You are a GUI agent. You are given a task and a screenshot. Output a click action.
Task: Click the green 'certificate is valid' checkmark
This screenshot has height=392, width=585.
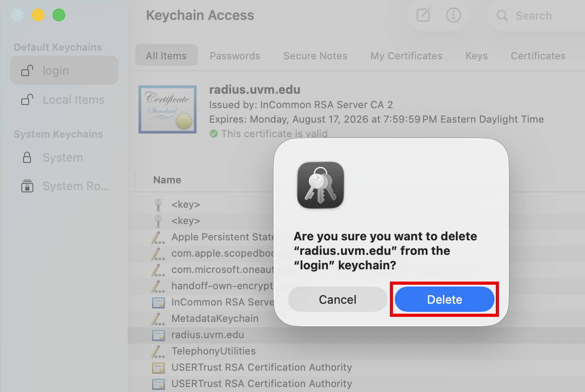coord(214,134)
